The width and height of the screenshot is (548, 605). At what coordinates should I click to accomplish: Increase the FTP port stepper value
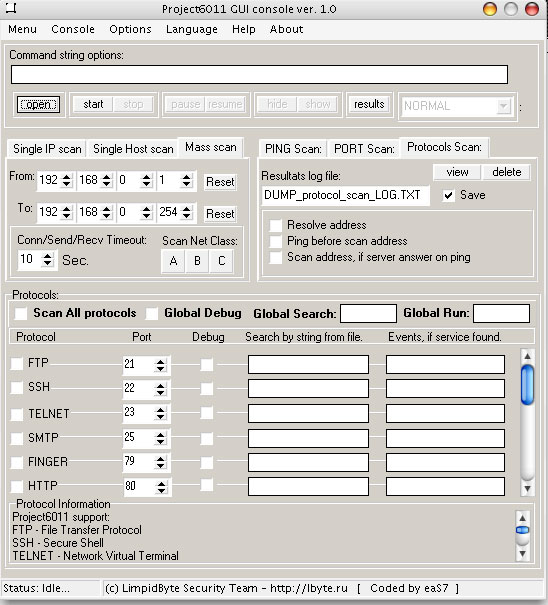pyautogui.click(x=160, y=362)
